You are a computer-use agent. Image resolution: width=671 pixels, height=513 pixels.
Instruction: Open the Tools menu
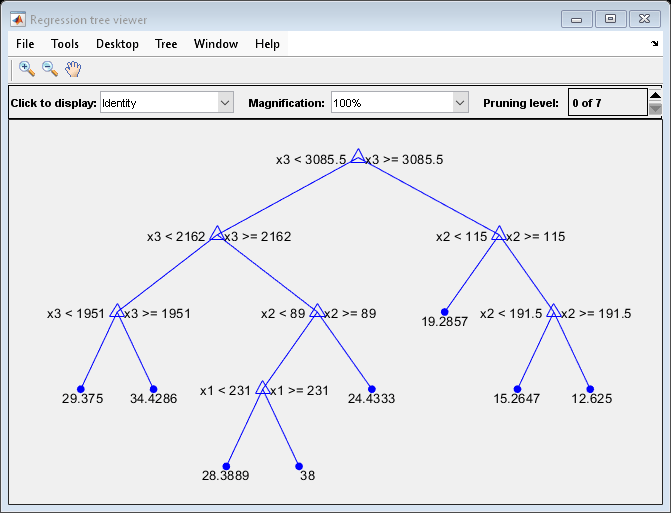(x=65, y=44)
